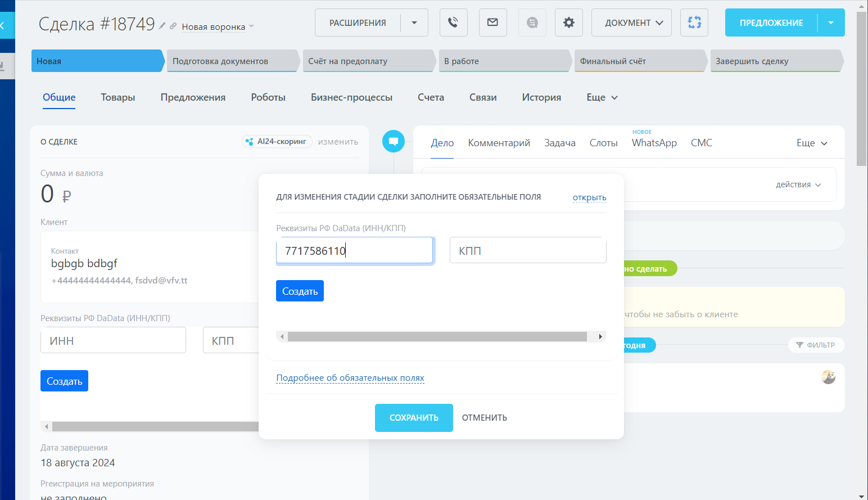
Task: Open the Предложения tab
Action: pyautogui.click(x=193, y=97)
